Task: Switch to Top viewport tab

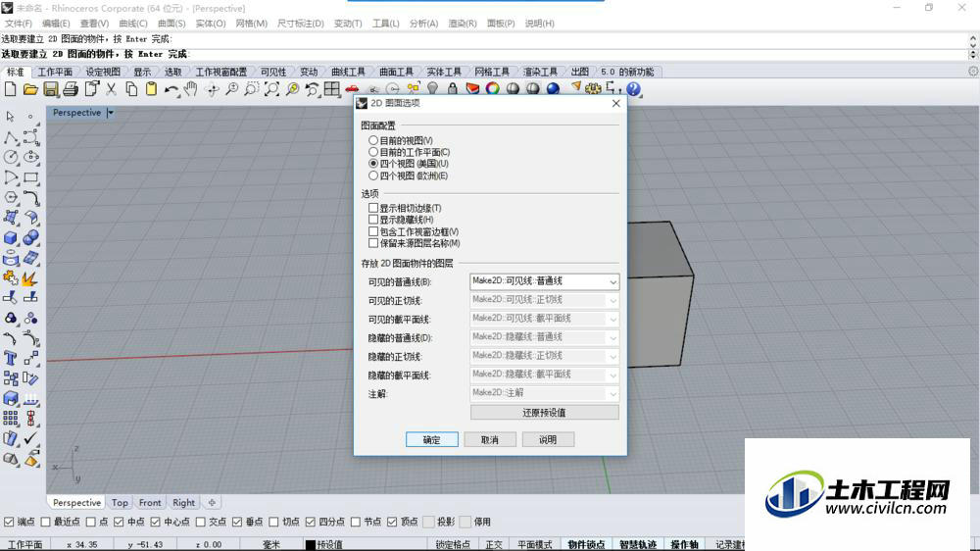Action: point(120,502)
